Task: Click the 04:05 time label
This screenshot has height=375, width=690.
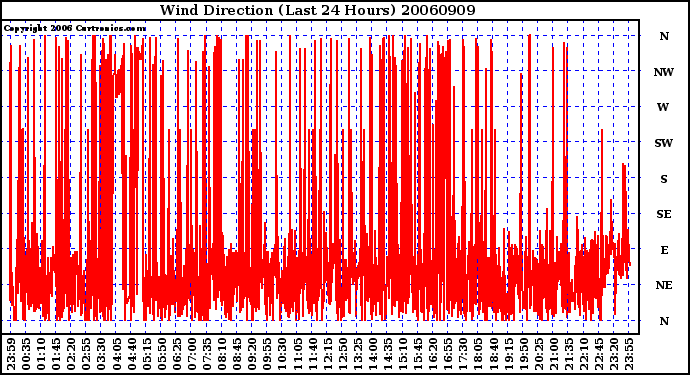Action: tap(117, 354)
